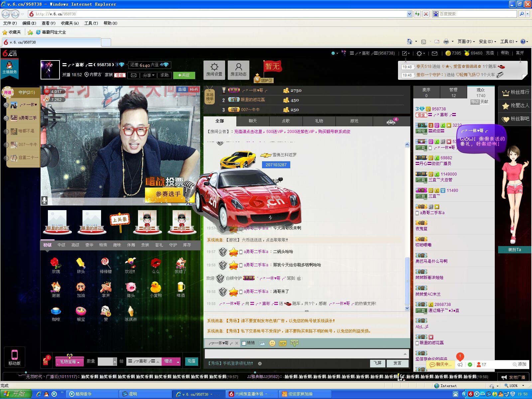Remove the chat target 一休哥 with its X
532x399 pixels.
pos(236,343)
